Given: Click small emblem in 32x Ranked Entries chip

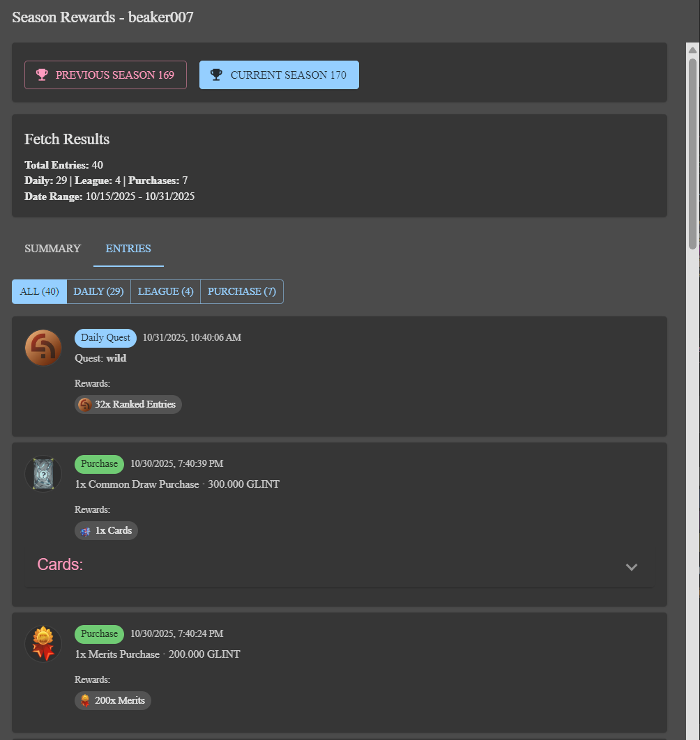Looking at the screenshot, I should point(85,404).
